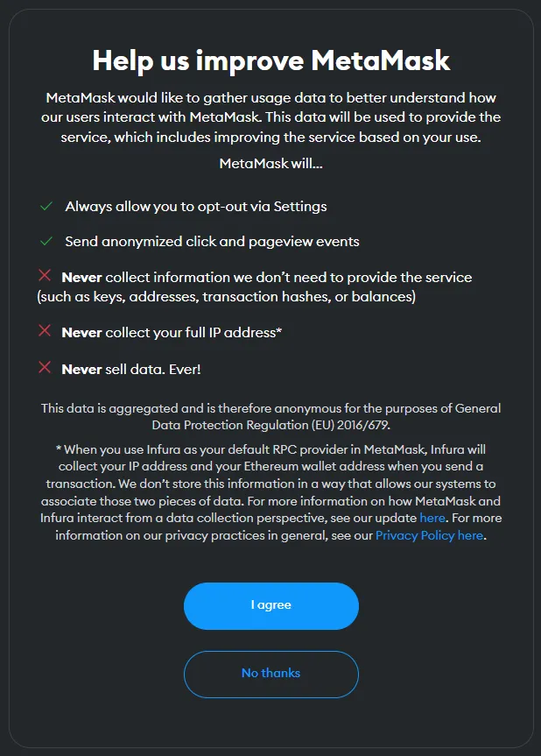Image resolution: width=541 pixels, height=756 pixels.
Task: Open the 'here' Infura update link
Action: tap(432, 518)
